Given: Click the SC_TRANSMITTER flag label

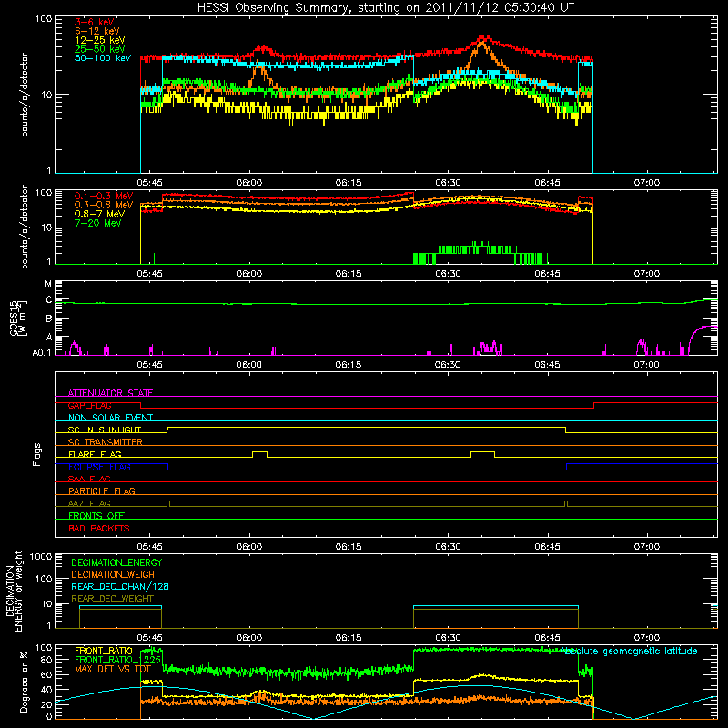Looking at the screenshot, I should pos(105,442).
